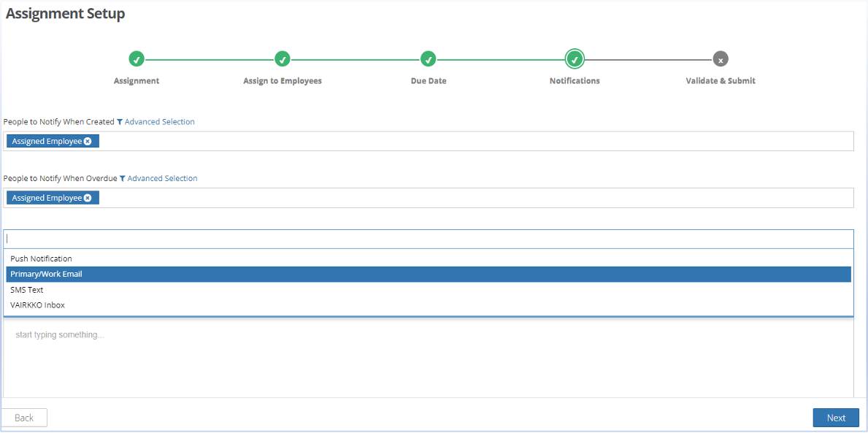Click the Validate & Submit step label
Image resolution: width=868 pixels, height=433 pixels.
tap(721, 81)
